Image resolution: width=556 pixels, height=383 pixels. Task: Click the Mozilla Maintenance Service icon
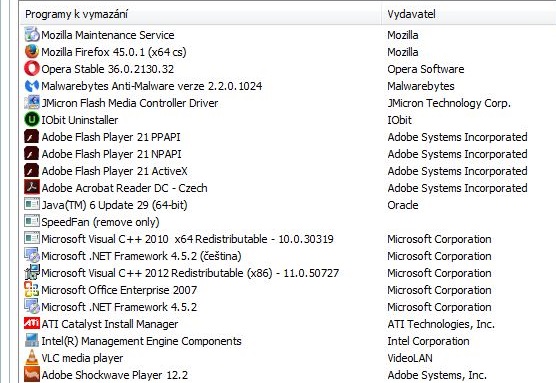tap(32, 35)
